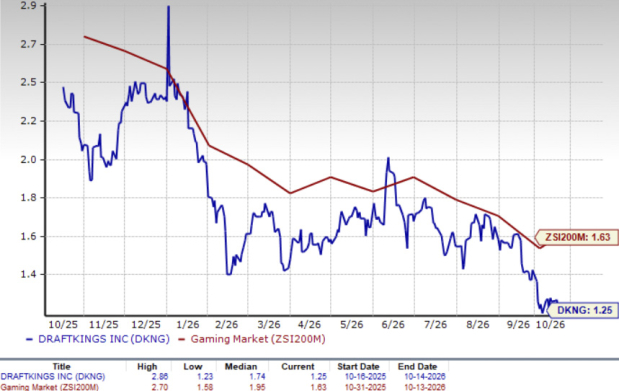This screenshot has height=391, width=619.
Task: Click the DKNG High value 2.86
Action: coord(160,376)
